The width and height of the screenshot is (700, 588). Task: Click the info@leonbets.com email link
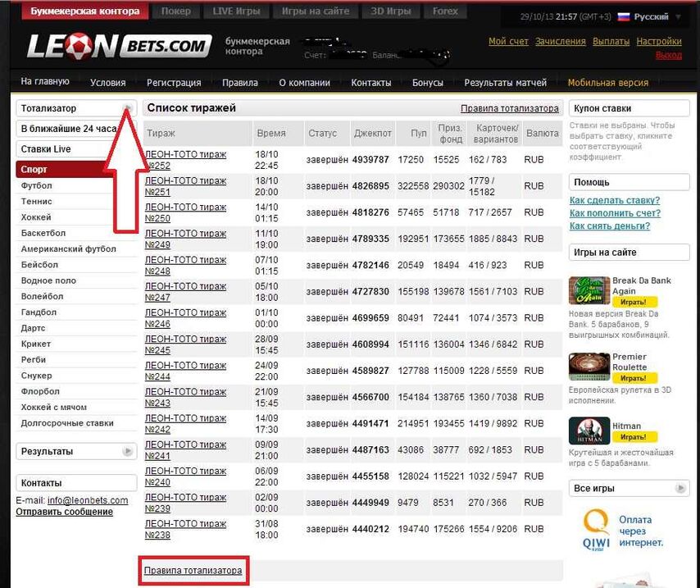(x=88, y=500)
